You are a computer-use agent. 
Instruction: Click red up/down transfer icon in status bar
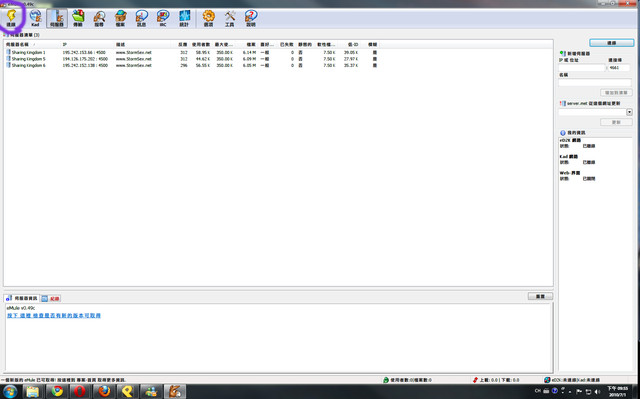475,380
